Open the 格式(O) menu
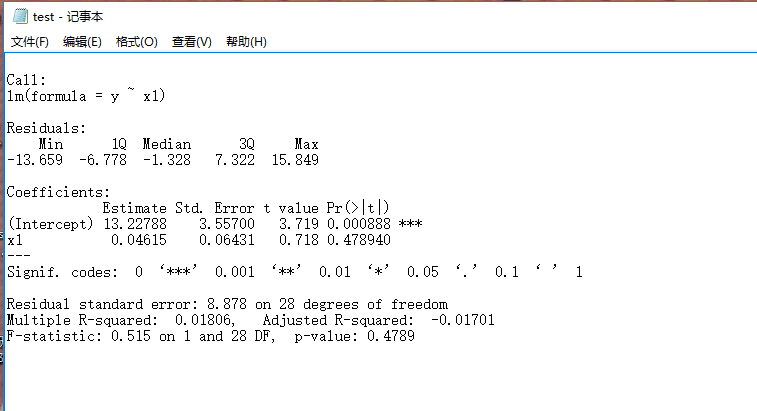Screen dimensions: 757x411 tap(136, 42)
